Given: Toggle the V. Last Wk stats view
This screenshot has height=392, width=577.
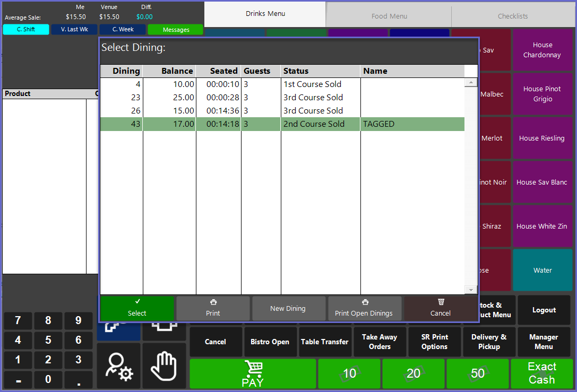Looking at the screenshot, I should [74, 30].
